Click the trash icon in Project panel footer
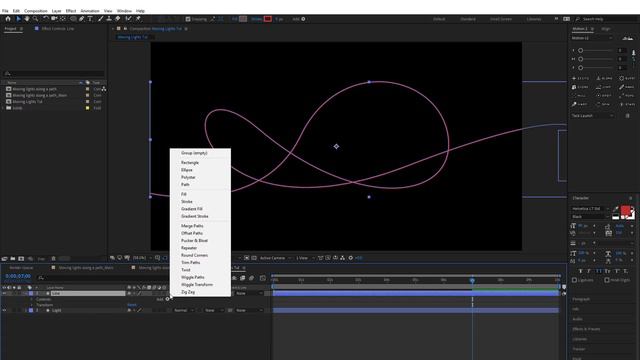Screen dimensions: 640x360 [53, 259]
